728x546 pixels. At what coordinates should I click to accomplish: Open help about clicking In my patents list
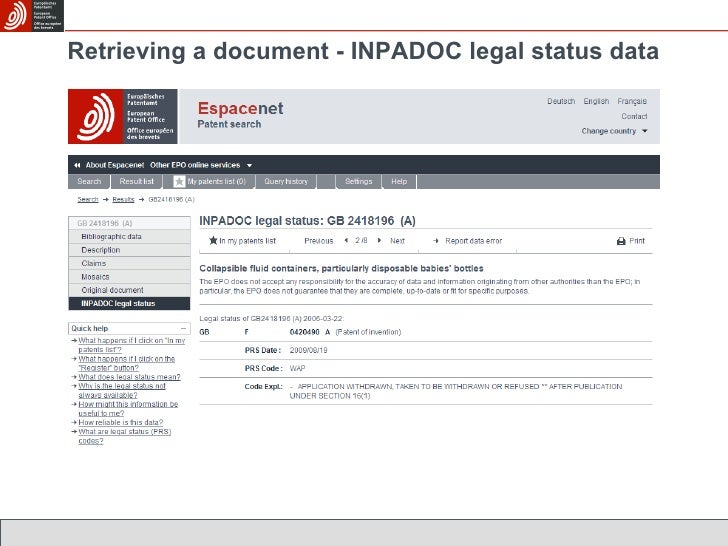coord(131,345)
